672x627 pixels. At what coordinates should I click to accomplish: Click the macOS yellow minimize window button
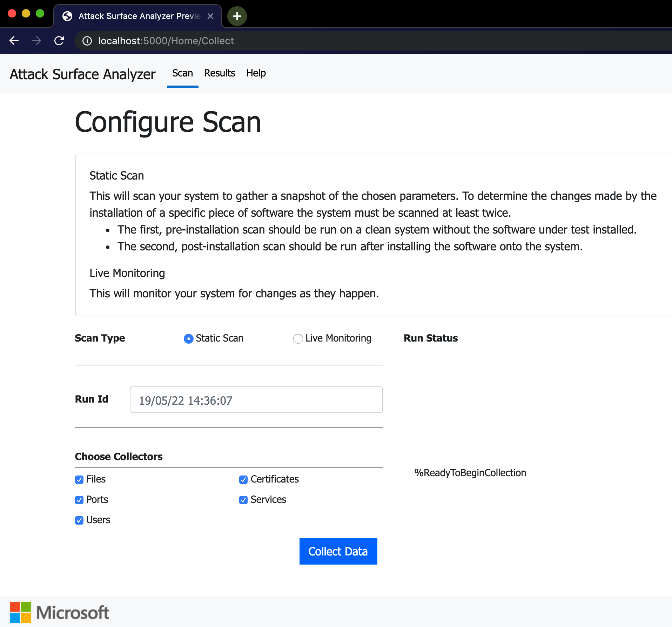tap(26, 13)
